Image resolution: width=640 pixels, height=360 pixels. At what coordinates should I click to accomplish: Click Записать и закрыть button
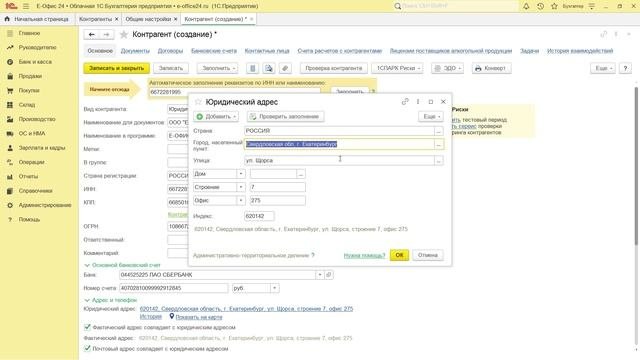coord(116,68)
